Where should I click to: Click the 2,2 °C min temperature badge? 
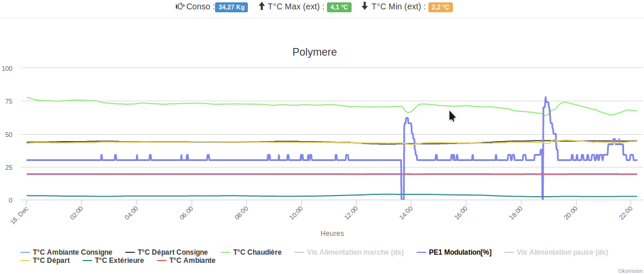point(441,7)
